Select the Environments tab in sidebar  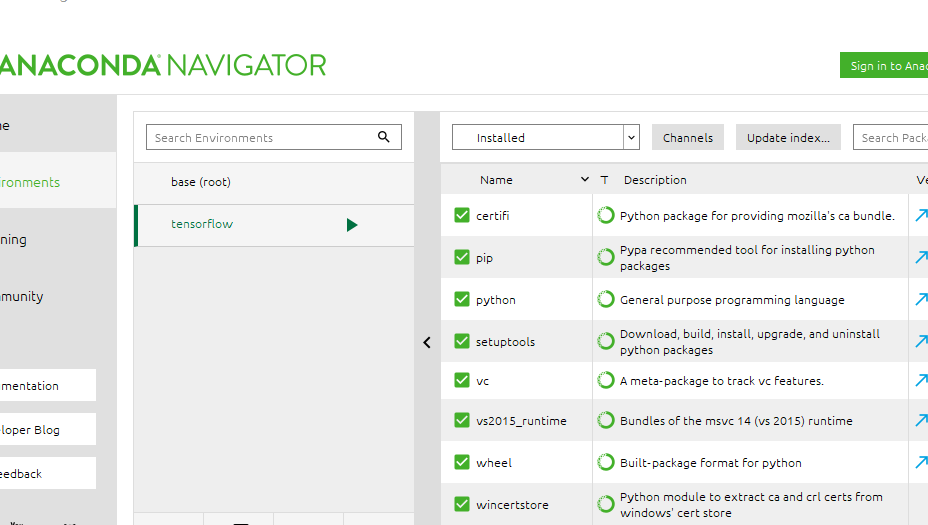[58, 182]
